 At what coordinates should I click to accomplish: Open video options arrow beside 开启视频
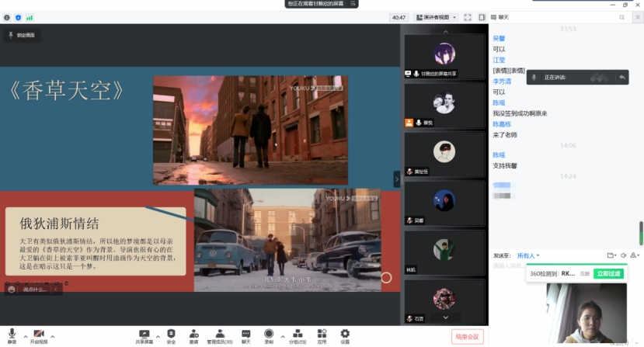pyautogui.click(x=53, y=336)
